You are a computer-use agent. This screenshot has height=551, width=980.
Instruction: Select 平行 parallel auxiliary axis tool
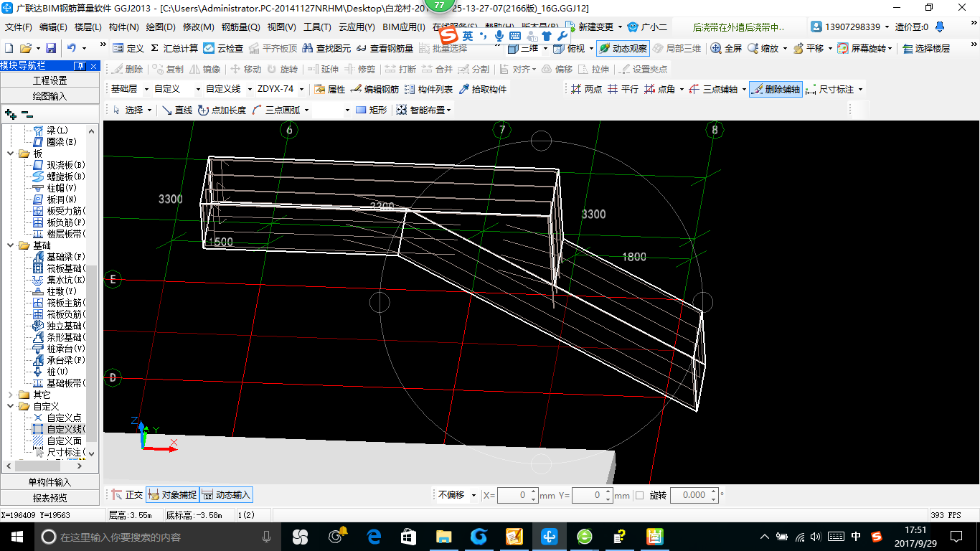[623, 89]
